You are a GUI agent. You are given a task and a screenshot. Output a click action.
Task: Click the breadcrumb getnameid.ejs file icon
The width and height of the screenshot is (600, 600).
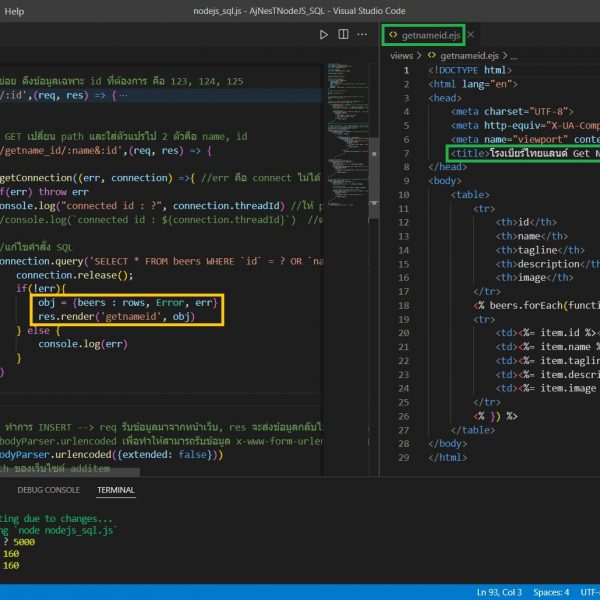[x=432, y=56]
